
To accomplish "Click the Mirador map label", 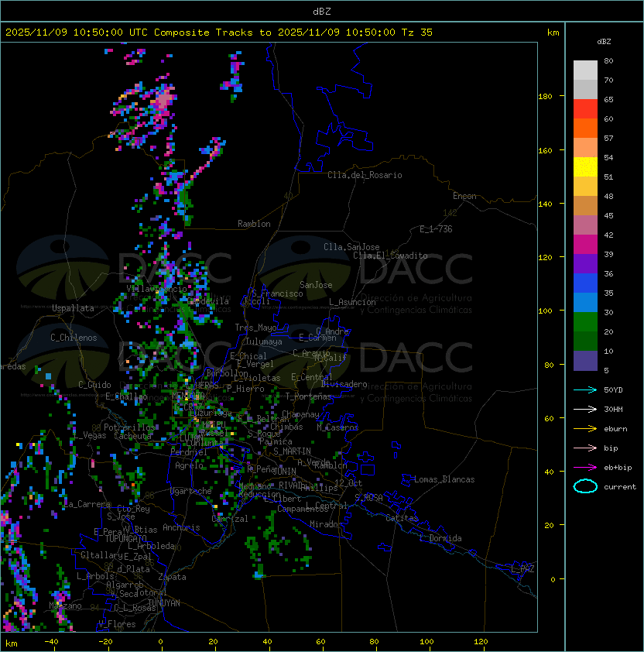I will (x=326, y=524).
